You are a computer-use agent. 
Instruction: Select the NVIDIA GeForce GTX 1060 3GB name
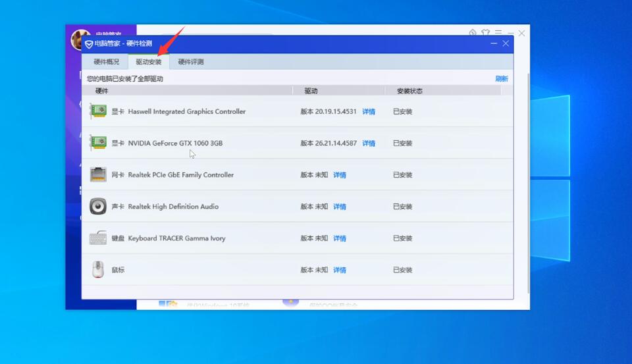(175, 143)
